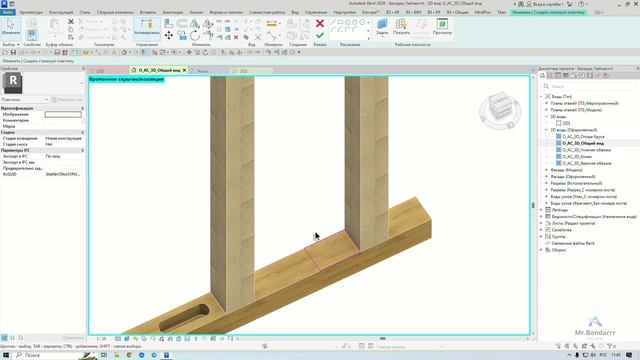Viewport: 640px width, 360px height.
Task: Open the Windows Start menu
Action: (x=6, y=355)
